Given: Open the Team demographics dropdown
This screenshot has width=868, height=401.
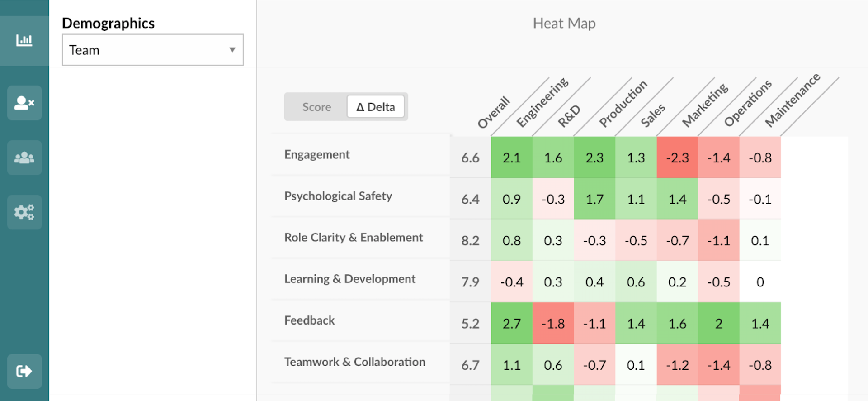Looking at the screenshot, I should coord(152,50).
